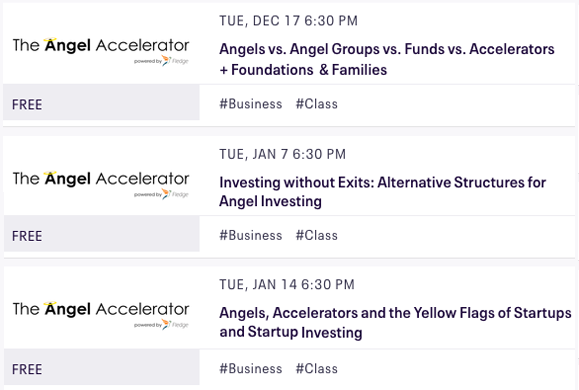Click the Fledge bird icon in third card
Image resolution: width=579 pixels, height=390 pixels.
tap(167, 324)
